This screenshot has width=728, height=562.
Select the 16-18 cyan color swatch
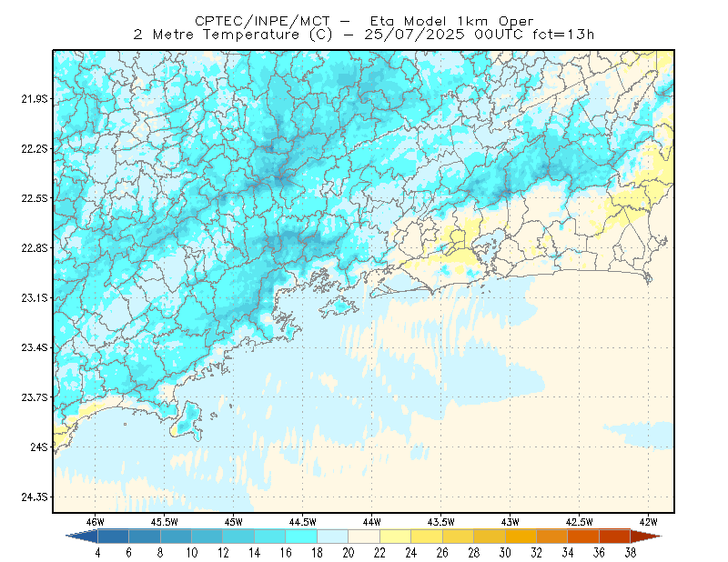tap(301, 537)
